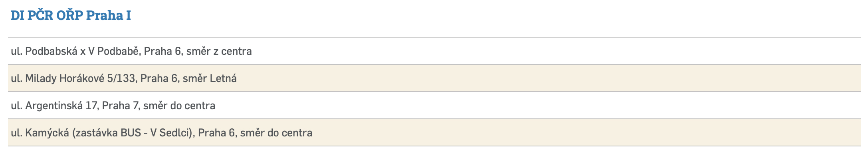This screenshot has width=868, height=164.
Task: Click 'směr do centra' in Kamýcká row
Action: tap(276, 133)
